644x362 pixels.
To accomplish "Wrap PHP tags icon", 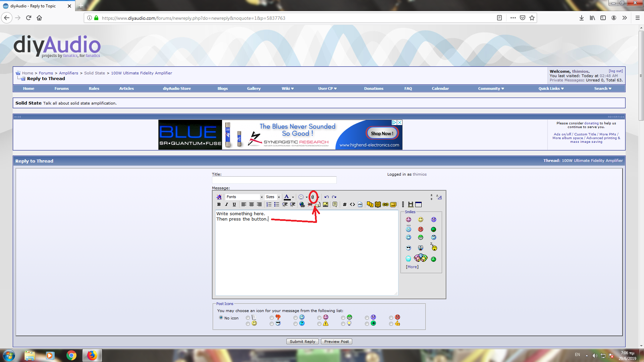I will click(x=360, y=204).
